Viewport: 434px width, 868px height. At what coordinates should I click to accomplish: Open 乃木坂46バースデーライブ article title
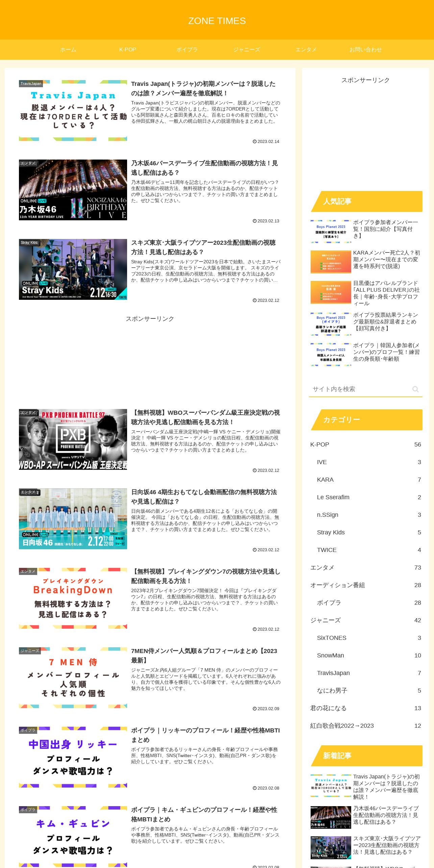(x=204, y=168)
